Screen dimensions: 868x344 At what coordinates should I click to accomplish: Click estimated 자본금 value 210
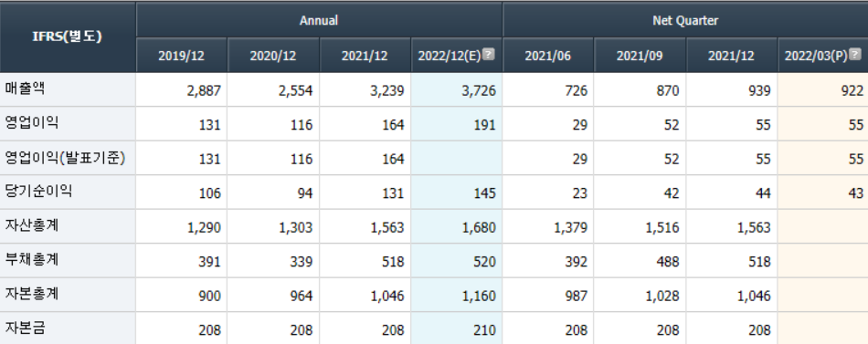(x=485, y=330)
